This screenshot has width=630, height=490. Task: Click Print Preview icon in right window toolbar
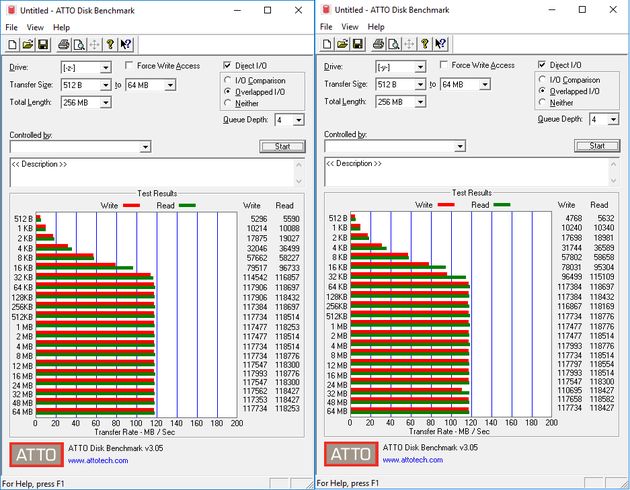[x=394, y=43]
